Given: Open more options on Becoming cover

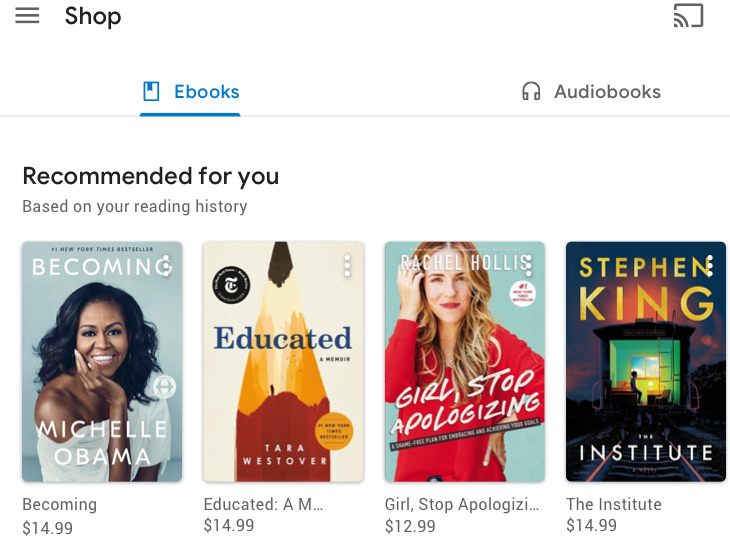Looking at the screenshot, I should tap(166, 266).
